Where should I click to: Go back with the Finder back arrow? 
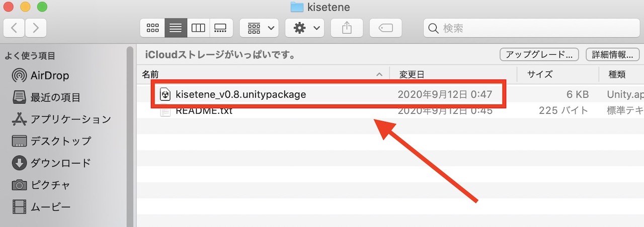click(x=14, y=28)
